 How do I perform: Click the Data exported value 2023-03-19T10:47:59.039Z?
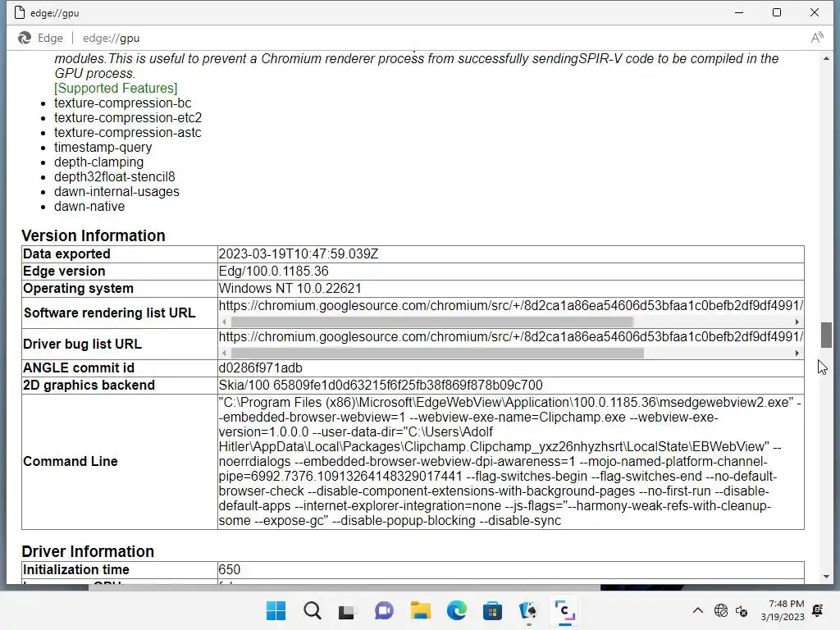point(299,254)
